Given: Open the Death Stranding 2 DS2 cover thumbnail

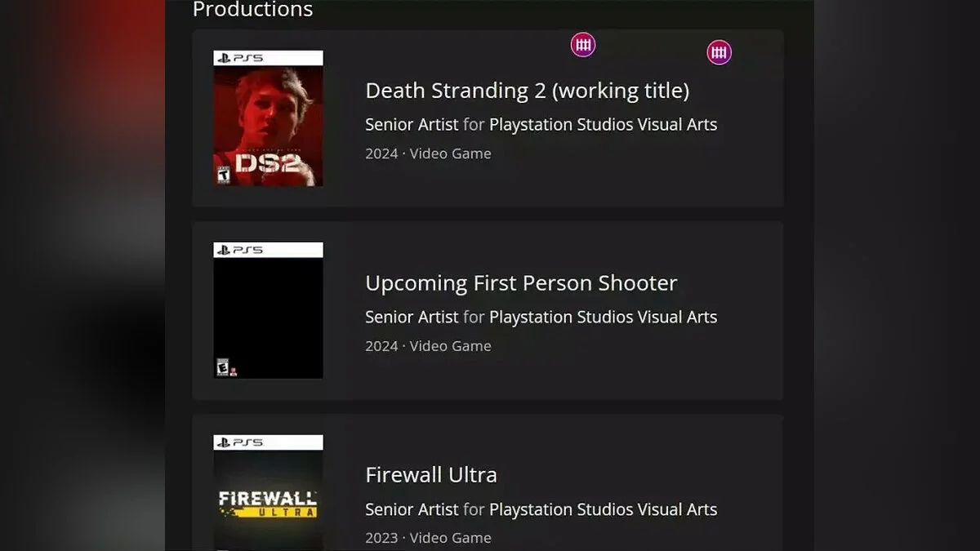Looking at the screenshot, I should click(268, 118).
